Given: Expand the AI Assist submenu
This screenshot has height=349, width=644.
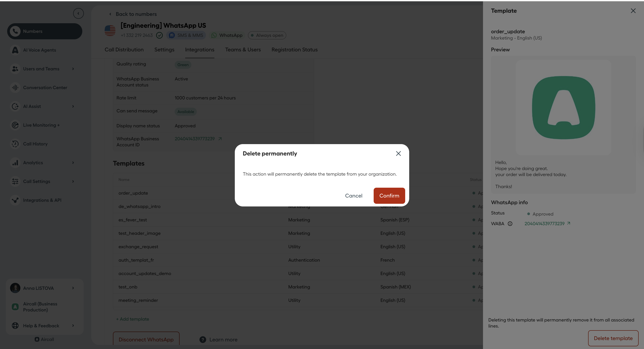Looking at the screenshot, I should tap(73, 106).
